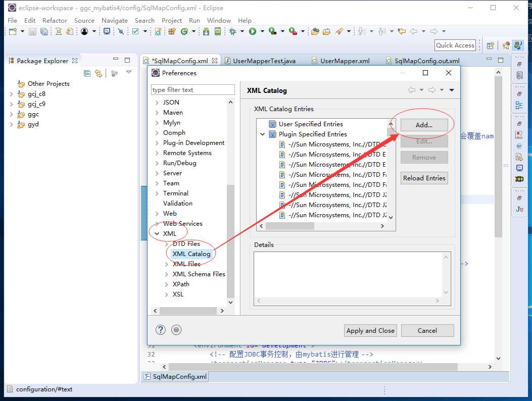The width and height of the screenshot is (532, 401).
Task: Click the bottom SqlMapConfig.xml source tab
Action: [175, 377]
